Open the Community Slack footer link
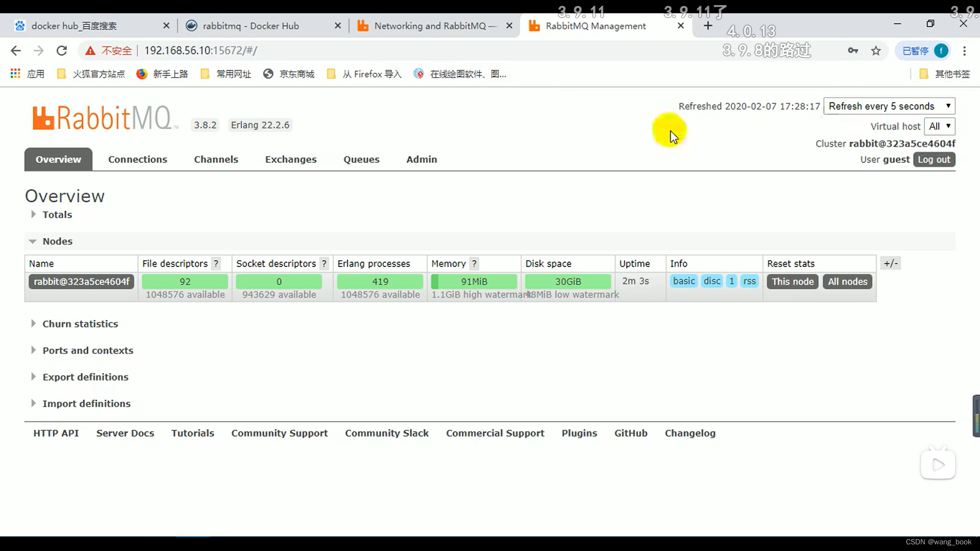The height and width of the screenshot is (551, 980). (x=387, y=433)
